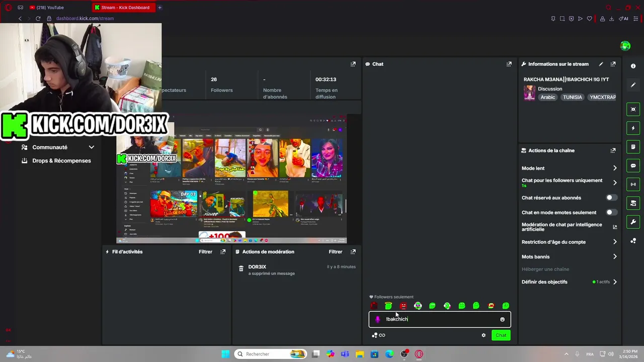Switch to the YouTube browser tab
The height and width of the screenshot is (362, 644).
tap(58, 8)
